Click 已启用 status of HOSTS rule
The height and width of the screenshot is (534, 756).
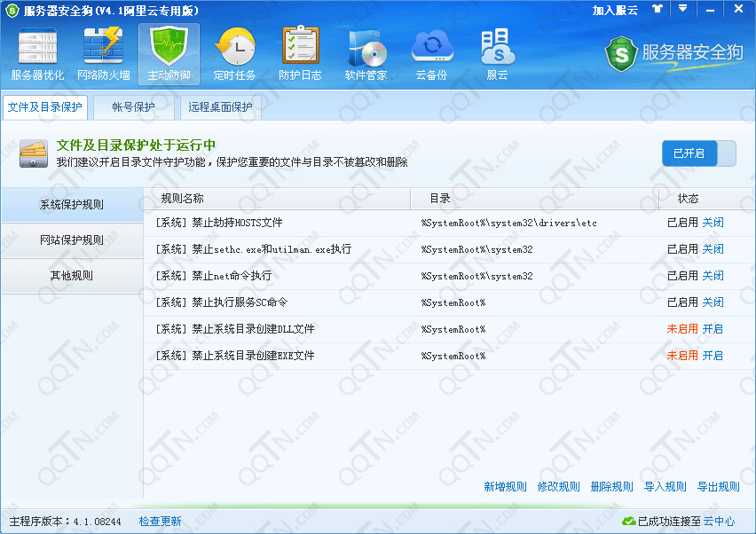tap(682, 223)
